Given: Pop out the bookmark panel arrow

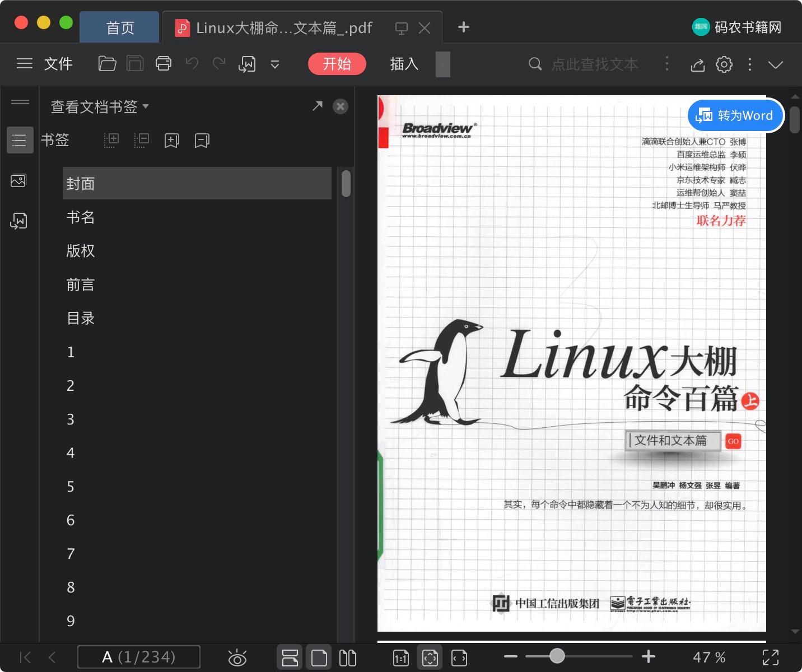Looking at the screenshot, I should pyautogui.click(x=318, y=106).
